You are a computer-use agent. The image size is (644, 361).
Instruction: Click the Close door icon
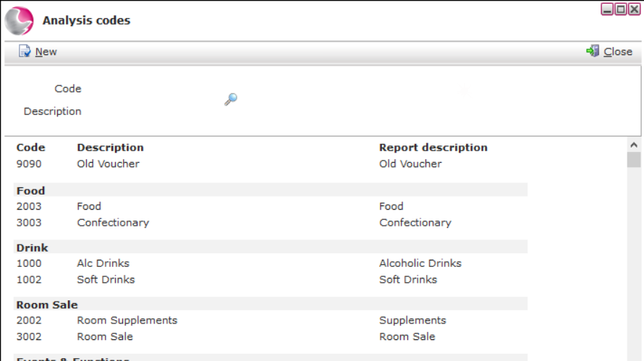[593, 51]
